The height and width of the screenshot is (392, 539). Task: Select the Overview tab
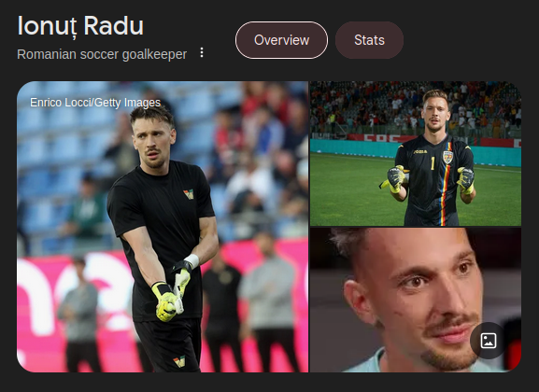click(281, 40)
